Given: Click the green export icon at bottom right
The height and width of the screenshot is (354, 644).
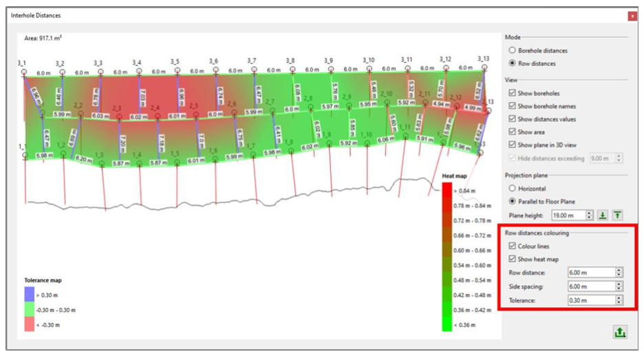Looking at the screenshot, I should pyautogui.click(x=620, y=332).
